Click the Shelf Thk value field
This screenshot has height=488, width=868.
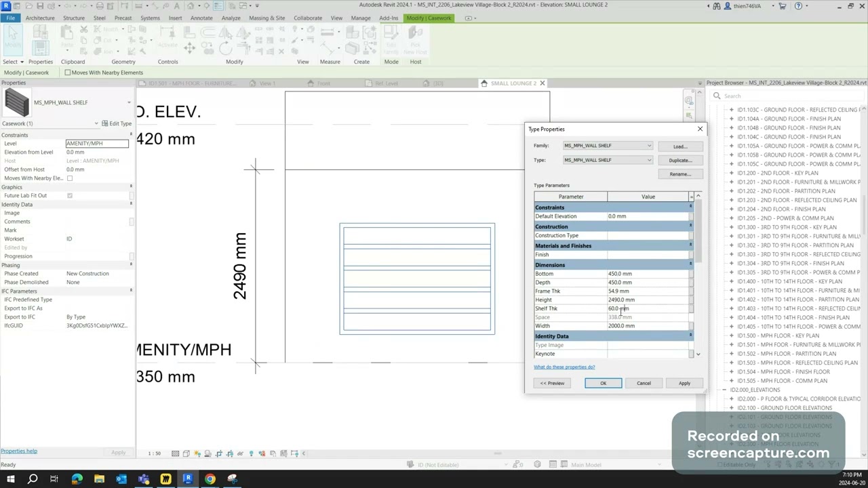coord(648,308)
